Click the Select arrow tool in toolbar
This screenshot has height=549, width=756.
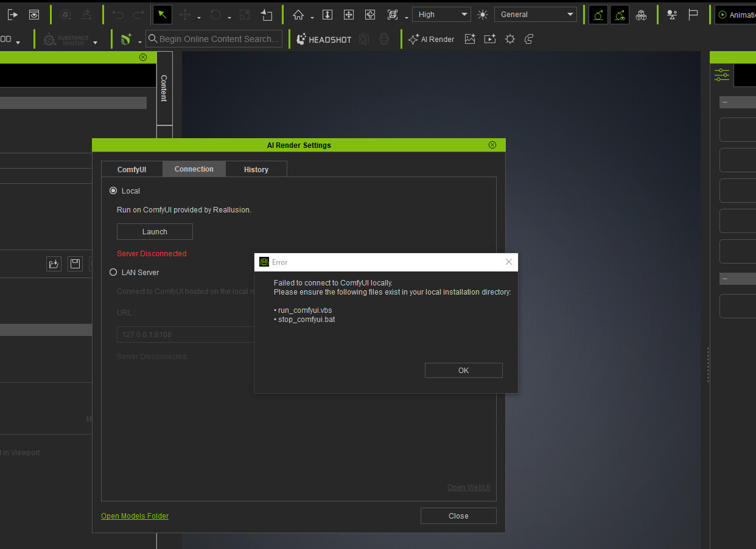click(162, 15)
